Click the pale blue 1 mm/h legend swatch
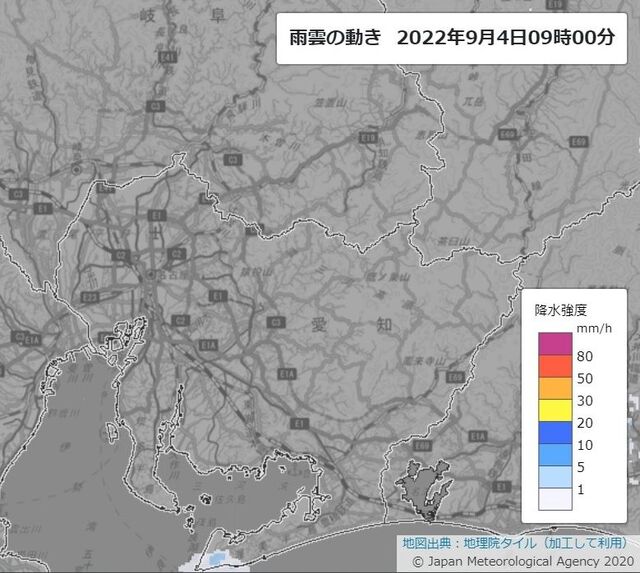Image resolution: width=640 pixels, height=573 pixels. pyautogui.click(x=555, y=477)
